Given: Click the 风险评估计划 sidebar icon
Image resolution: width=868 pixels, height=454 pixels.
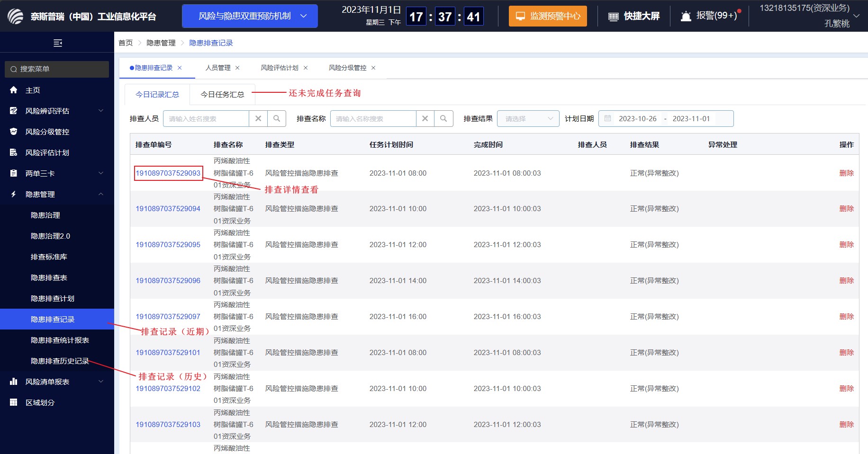Looking at the screenshot, I should pos(14,152).
